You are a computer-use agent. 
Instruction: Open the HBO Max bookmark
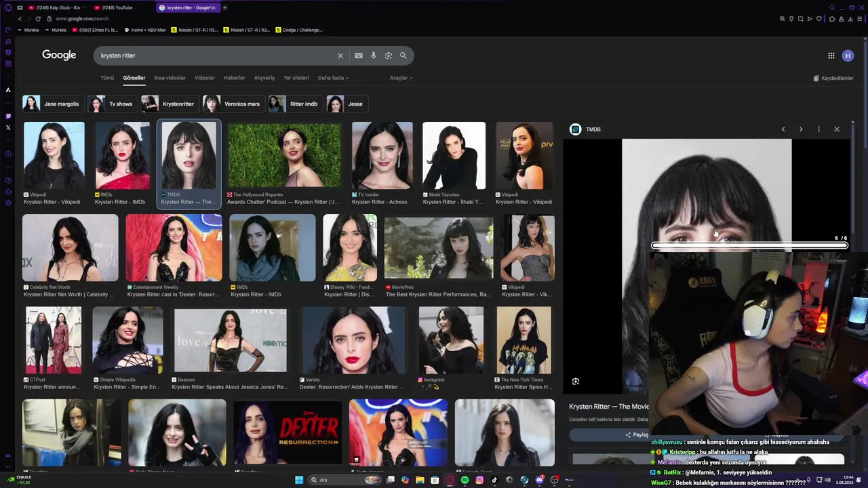(x=145, y=30)
